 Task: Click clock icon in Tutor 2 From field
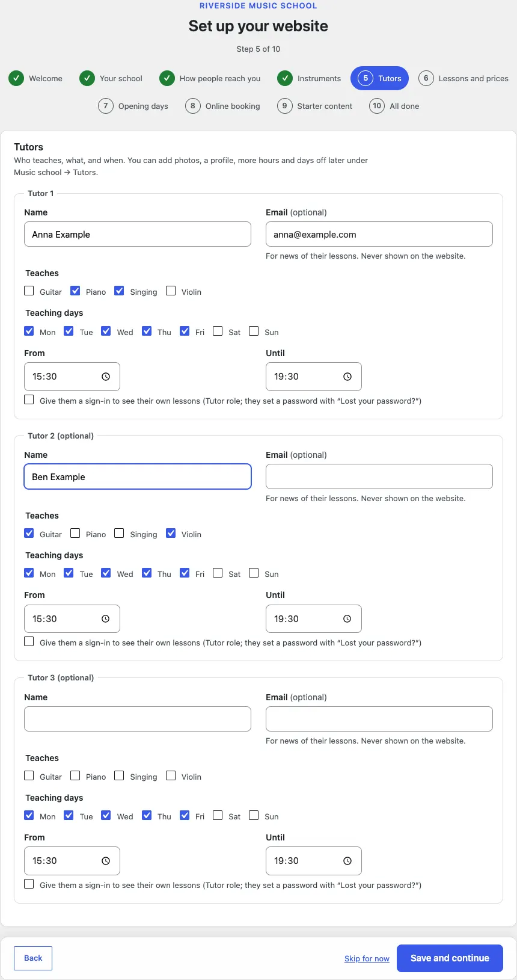point(106,618)
